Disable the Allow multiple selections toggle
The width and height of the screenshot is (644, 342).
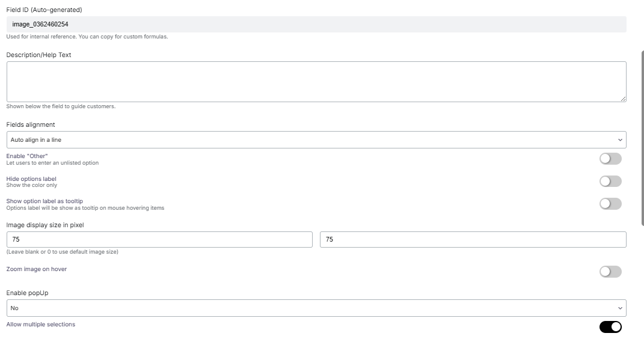[610, 327]
